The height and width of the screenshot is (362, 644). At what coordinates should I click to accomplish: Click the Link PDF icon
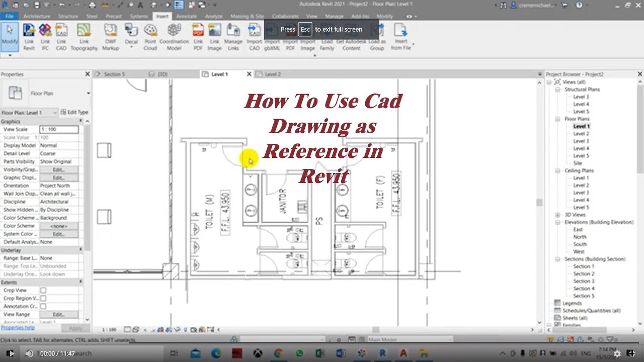(198, 37)
